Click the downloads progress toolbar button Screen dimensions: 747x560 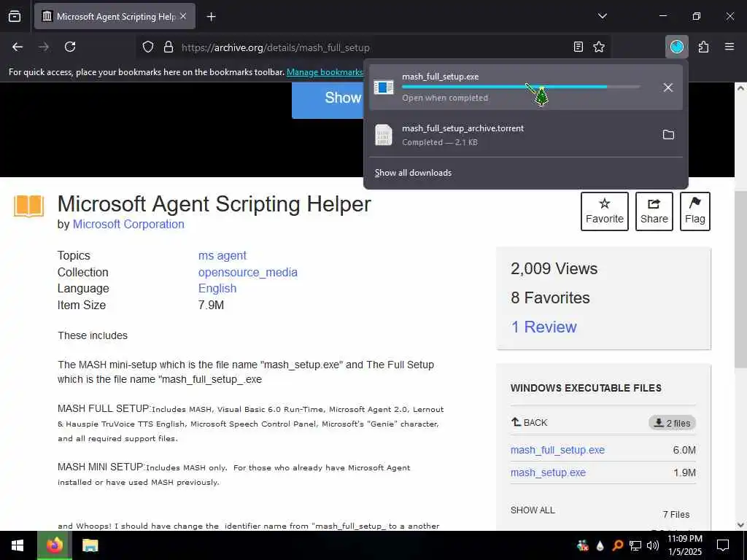click(x=676, y=47)
